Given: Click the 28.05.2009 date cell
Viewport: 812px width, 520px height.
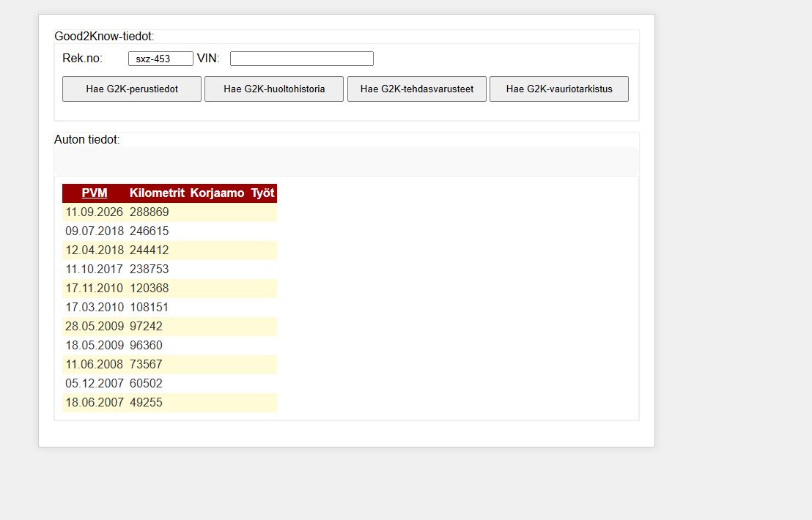Looking at the screenshot, I should point(95,327).
